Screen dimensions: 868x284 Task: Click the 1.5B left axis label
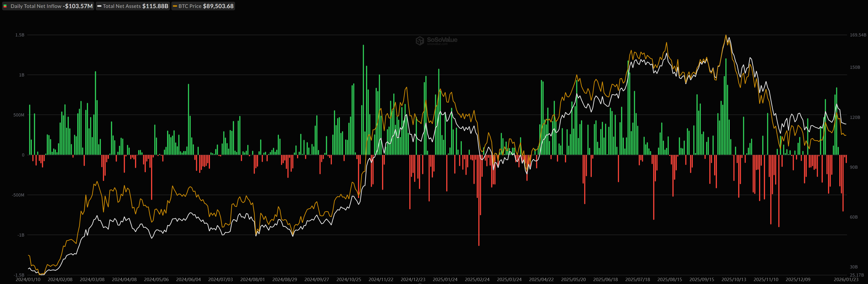click(x=20, y=35)
